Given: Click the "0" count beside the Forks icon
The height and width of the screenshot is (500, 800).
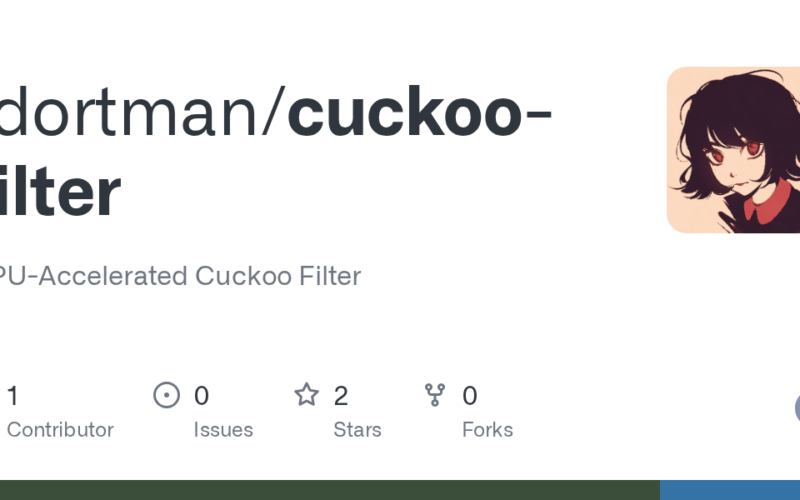Looking at the screenshot, I should (469, 396).
